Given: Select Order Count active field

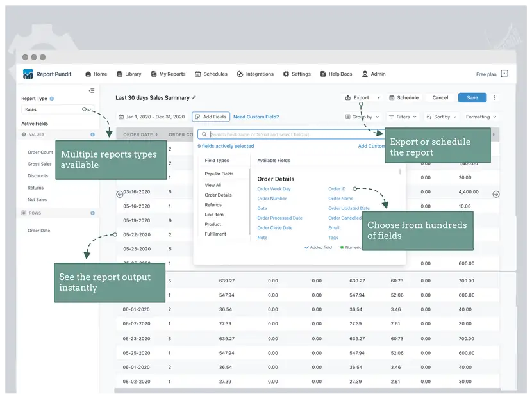Looking at the screenshot, I should (40, 152).
